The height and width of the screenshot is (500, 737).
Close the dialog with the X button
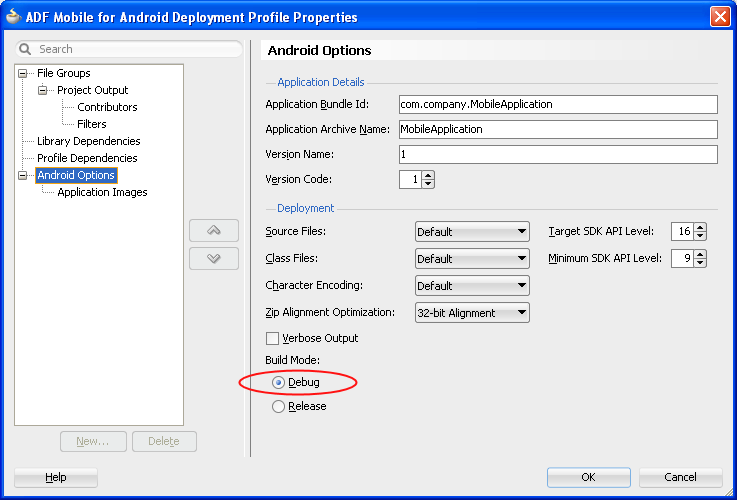coord(720,17)
